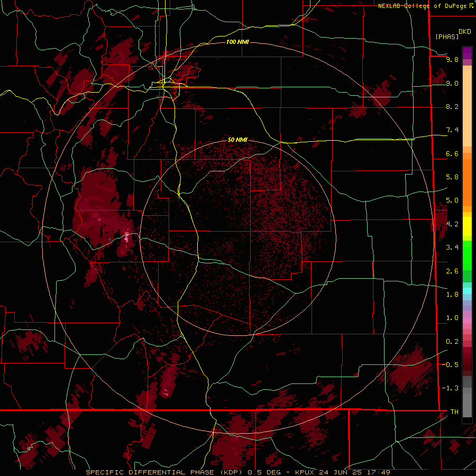Select the -0.5 scale value
Image resolution: width=476 pixels, height=476 pixels.
450,365
